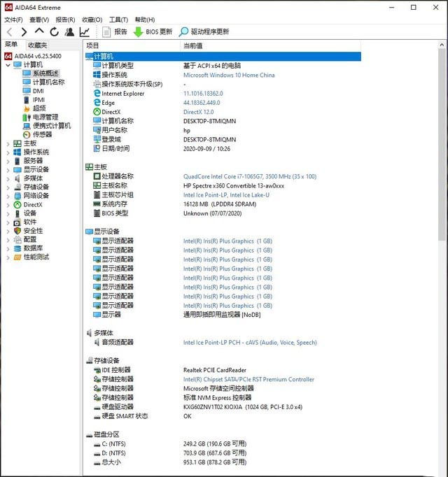The width and height of the screenshot is (448, 477).
Task: Switch to the 收藏夹 tab
Action: [37, 45]
